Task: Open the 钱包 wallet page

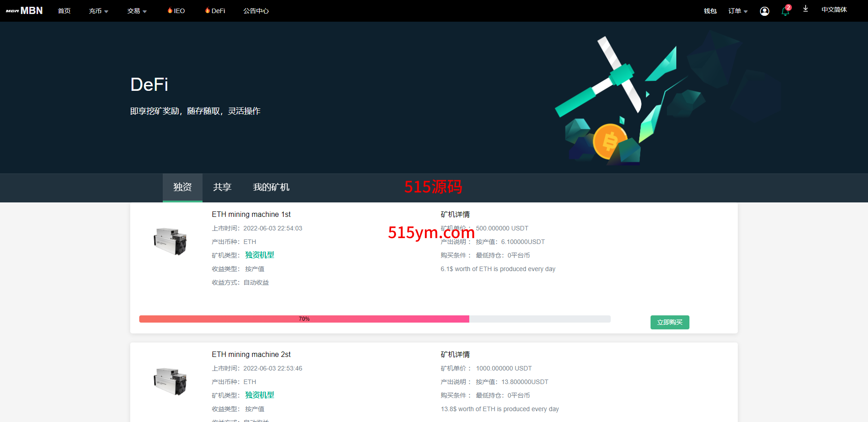Action: tap(710, 11)
